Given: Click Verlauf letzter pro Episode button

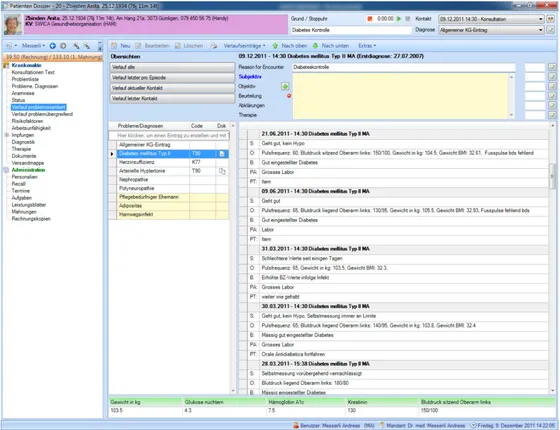Looking at the screenshot, I should 172,78.
